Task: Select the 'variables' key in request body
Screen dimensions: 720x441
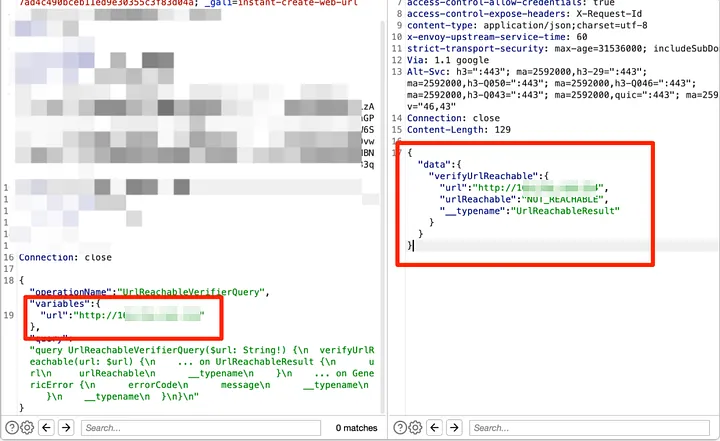Action: tap(59, 304)
